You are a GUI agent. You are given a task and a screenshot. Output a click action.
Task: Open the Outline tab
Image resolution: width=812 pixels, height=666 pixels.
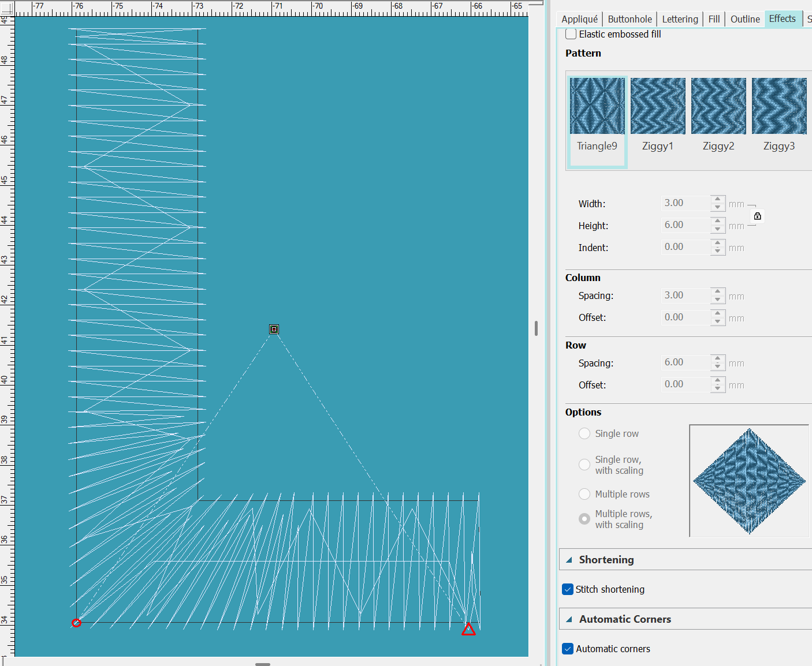745,19
